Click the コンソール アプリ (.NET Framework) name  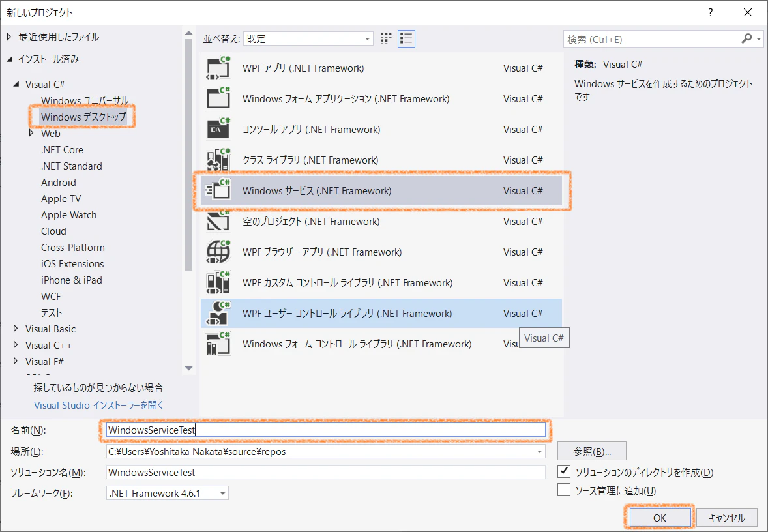(312, 129)
